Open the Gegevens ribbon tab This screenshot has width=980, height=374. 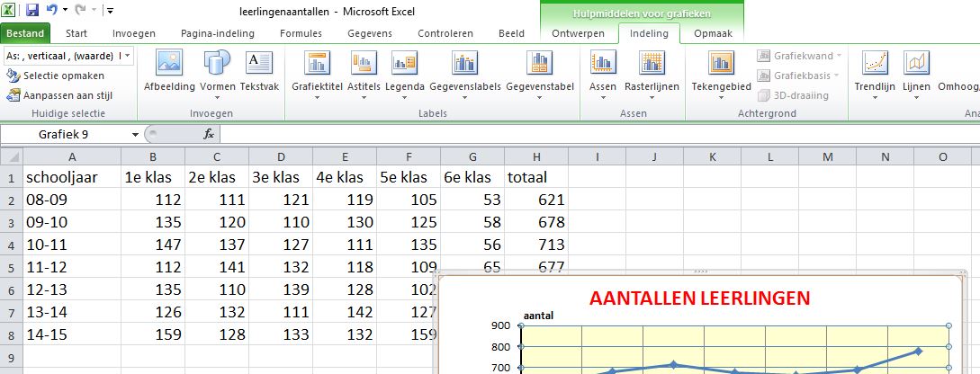pos(370,34)
